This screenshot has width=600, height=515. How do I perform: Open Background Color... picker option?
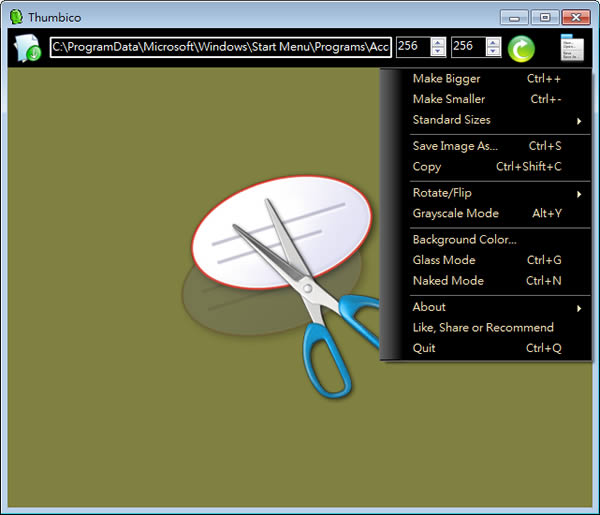[x=464, y=239]
